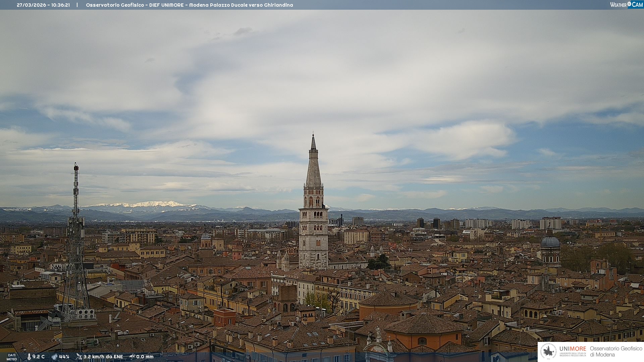Click the humidity water droplets icon
The image size is (644, 362).
point(54,357)
